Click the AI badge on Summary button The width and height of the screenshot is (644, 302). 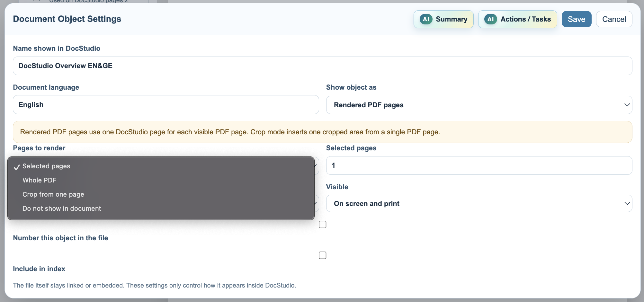click(426, 19)
